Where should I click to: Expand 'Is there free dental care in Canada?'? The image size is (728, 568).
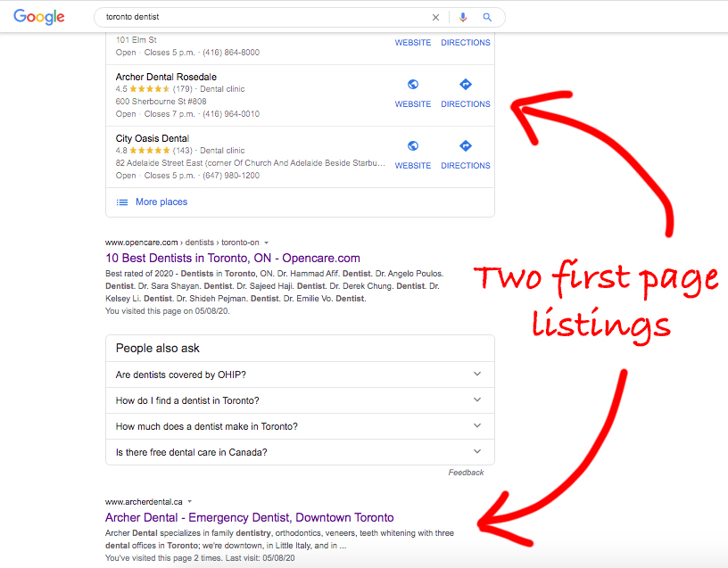(x=300, y=452)
